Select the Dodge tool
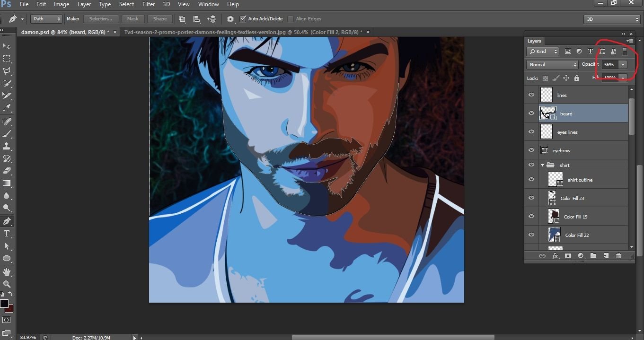This screenshot has width=644, height=340. [7, 208]
